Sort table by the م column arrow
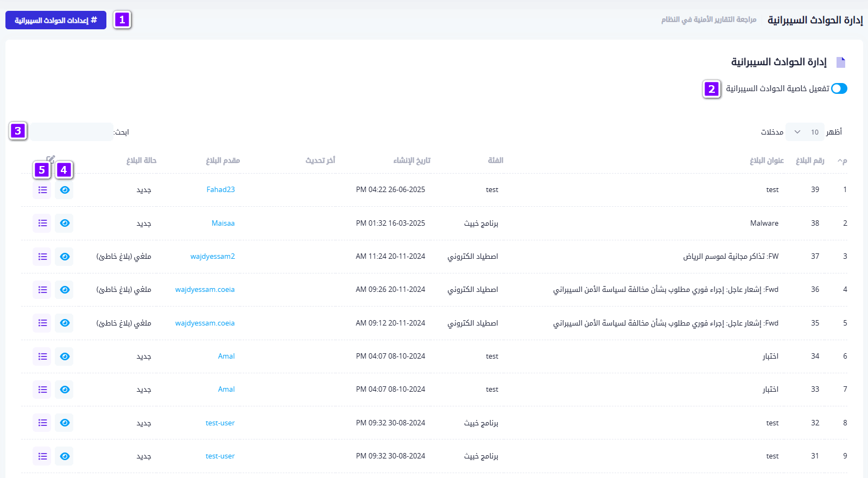Viewport: 868px width, 478px height. 842,161
